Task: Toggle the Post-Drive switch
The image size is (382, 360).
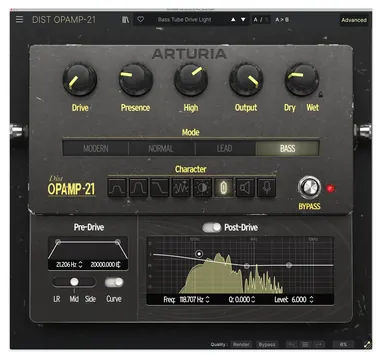Action: point(212,227)
